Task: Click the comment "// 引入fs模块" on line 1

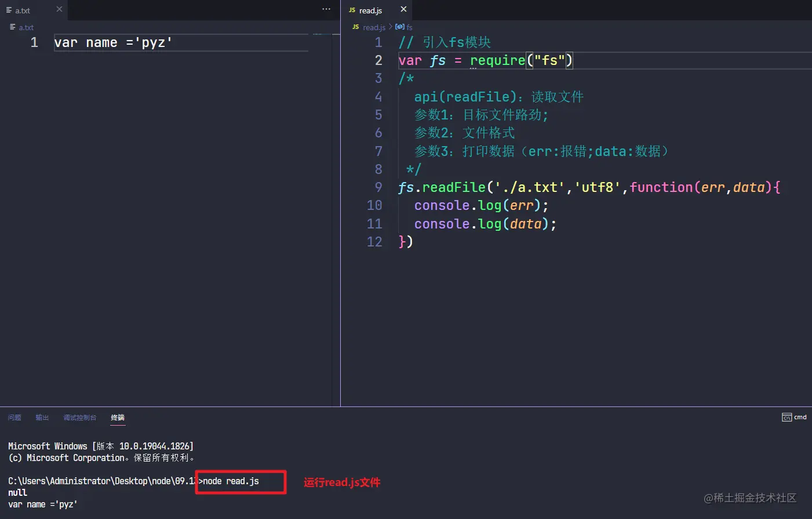Action: tap(445, 42)
